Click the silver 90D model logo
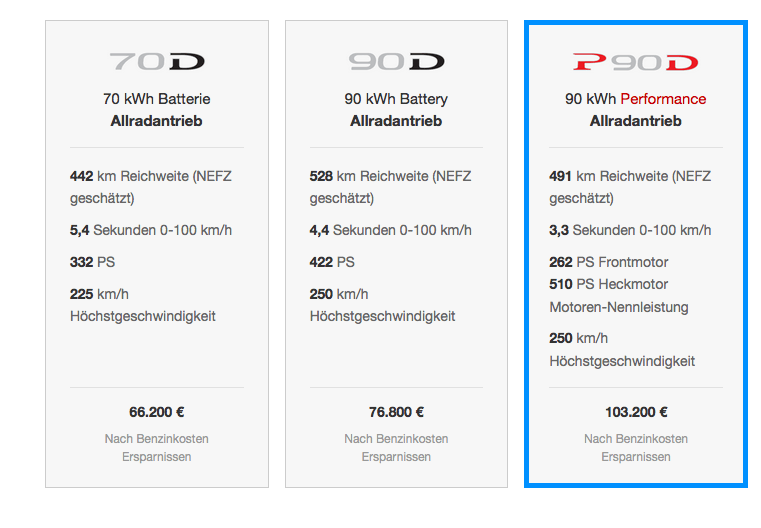The image size is (761, 528). click(396, 63)
